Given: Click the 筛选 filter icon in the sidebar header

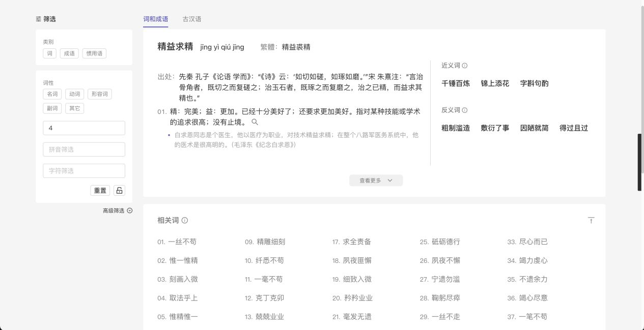Looking at the screenshot, I should point(39,19).
